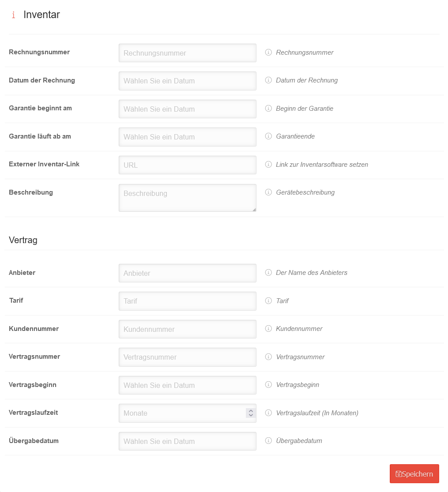Click info icon next to Rechnungsnummer hint
Image resolution: width=448 pixels, height=492 pixels.
(268, 53)
